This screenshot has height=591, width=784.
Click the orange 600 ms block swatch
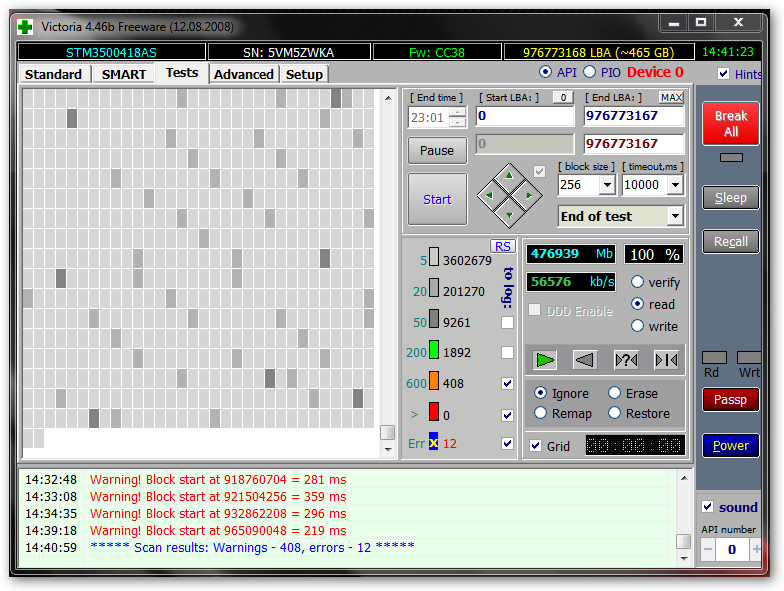point(434,383)
